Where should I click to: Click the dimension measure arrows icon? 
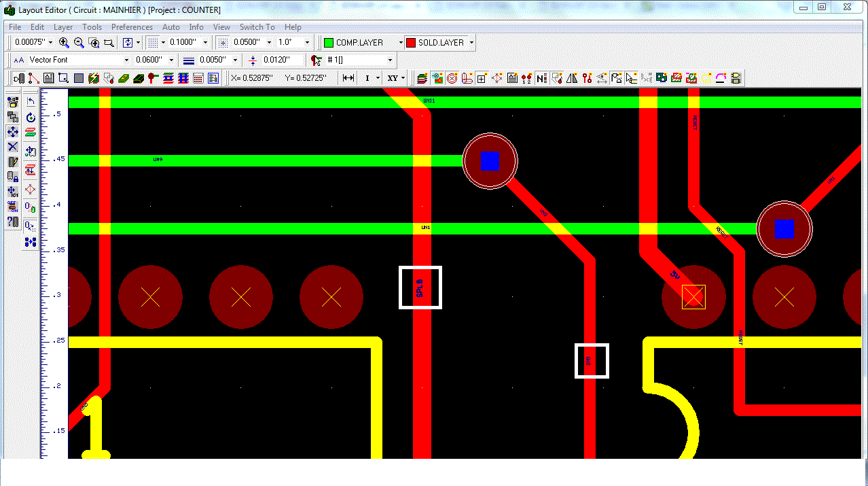point(348,78)
